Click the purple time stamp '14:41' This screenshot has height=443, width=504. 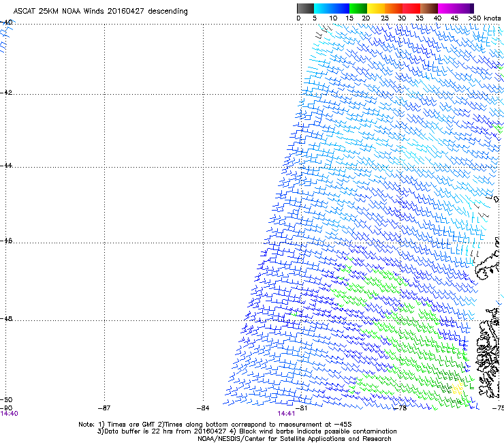(x=286, y=414)
